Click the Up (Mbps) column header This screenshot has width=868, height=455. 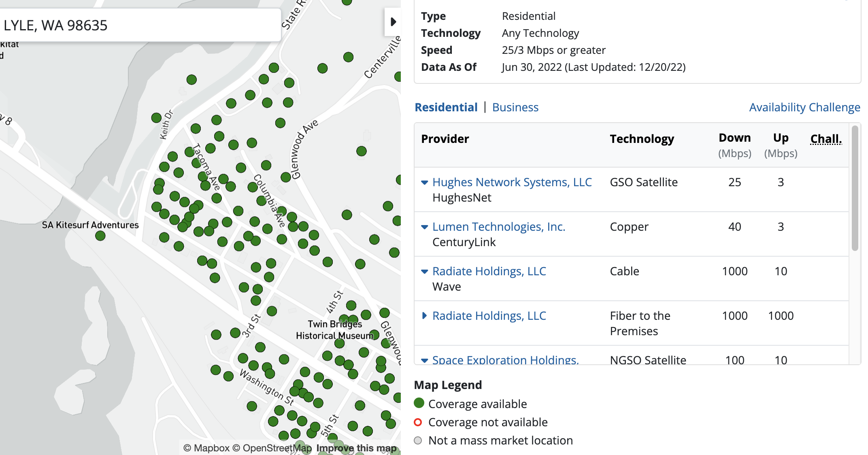click(x=781, y=145)
